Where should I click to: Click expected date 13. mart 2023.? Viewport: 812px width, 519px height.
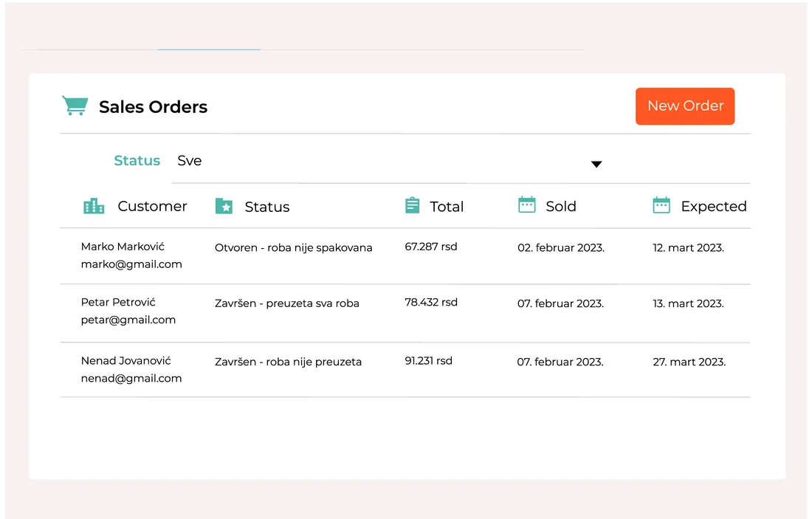(x=688, y=303)
